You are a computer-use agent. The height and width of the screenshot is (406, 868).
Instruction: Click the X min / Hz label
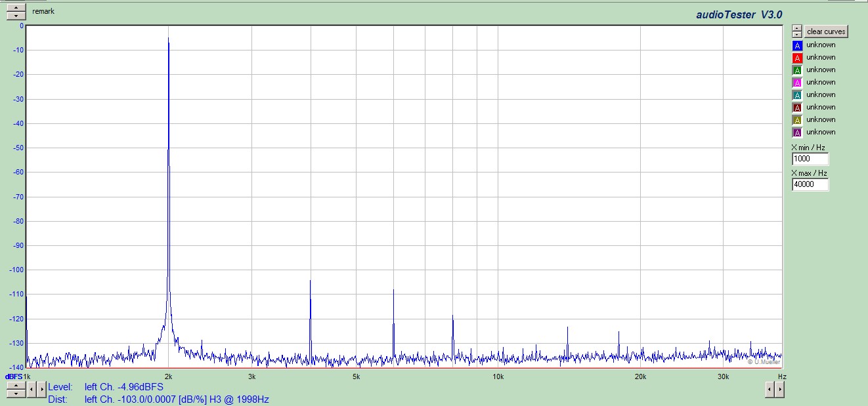pyautogui.click(x=809, y=147)
